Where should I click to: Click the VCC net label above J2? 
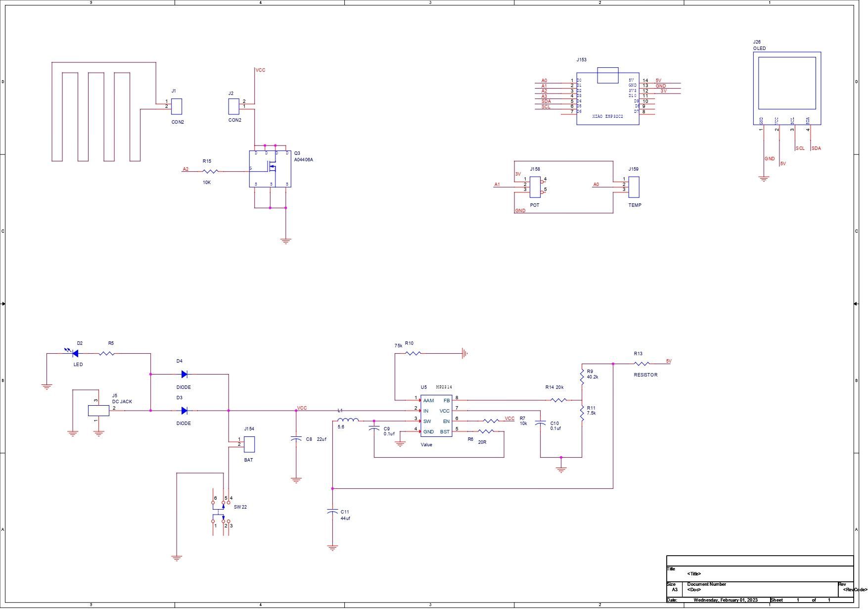pos(261,70)
